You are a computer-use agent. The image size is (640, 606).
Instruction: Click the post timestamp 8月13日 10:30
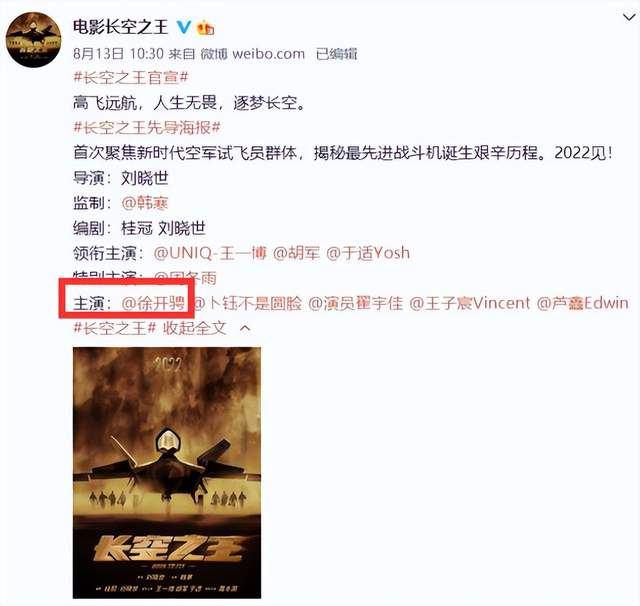pyautogui.click(x=118, y=54)
